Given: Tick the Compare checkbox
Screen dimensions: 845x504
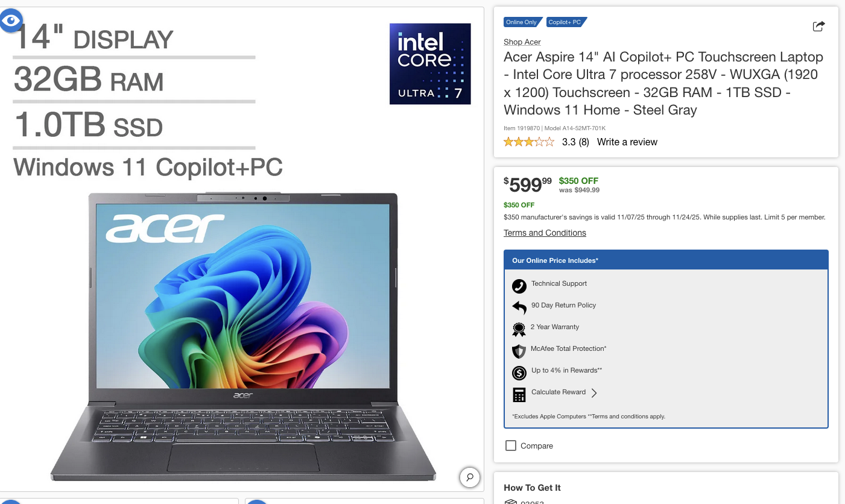Looking at the screenshot, I should click(511, 446).
